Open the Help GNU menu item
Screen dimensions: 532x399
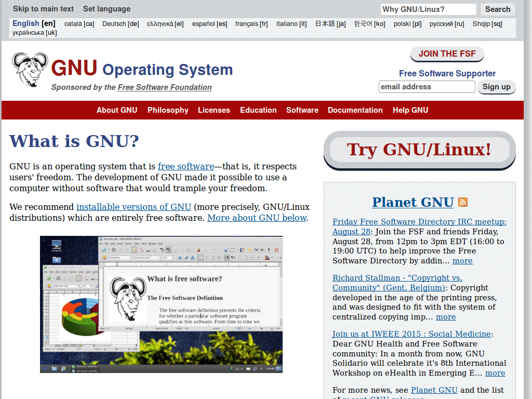410,110
